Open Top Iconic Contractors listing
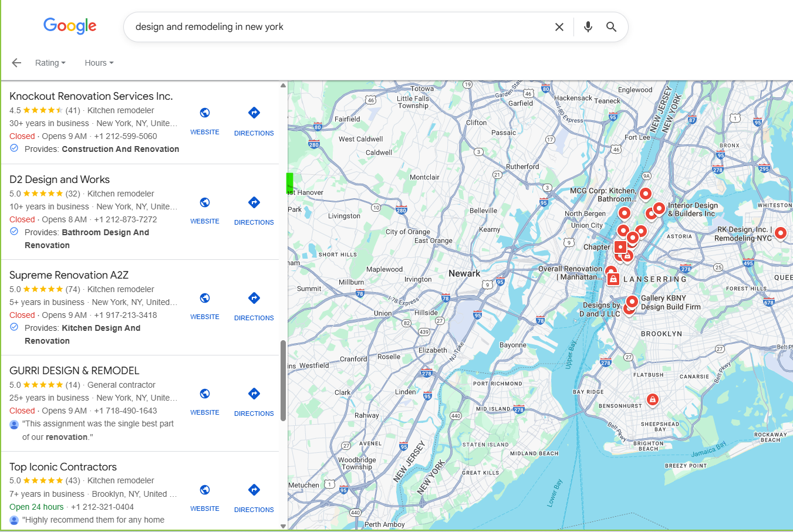This screenshot has height=532, width=793. click(x=63, y=467)
